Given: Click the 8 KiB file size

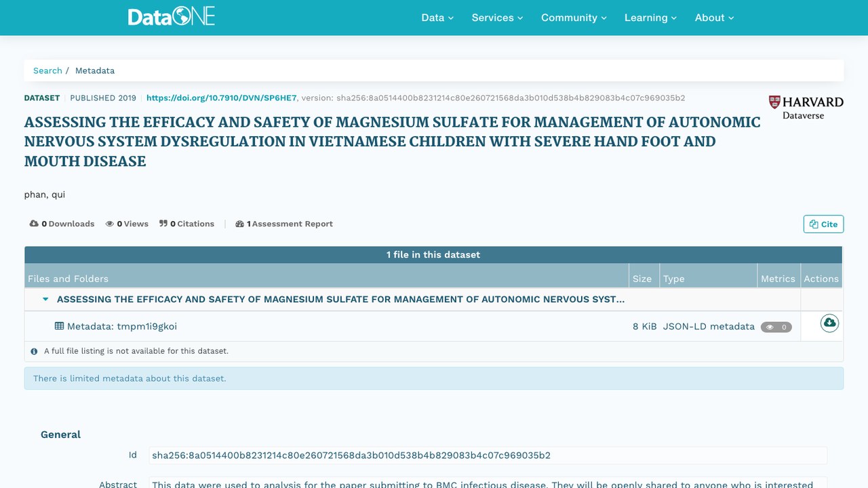Looking at the screenshot, I should click(x=644, y=327).
